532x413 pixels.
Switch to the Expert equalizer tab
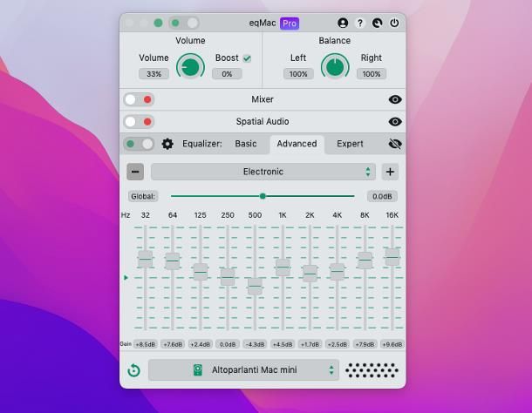(350, 144)
